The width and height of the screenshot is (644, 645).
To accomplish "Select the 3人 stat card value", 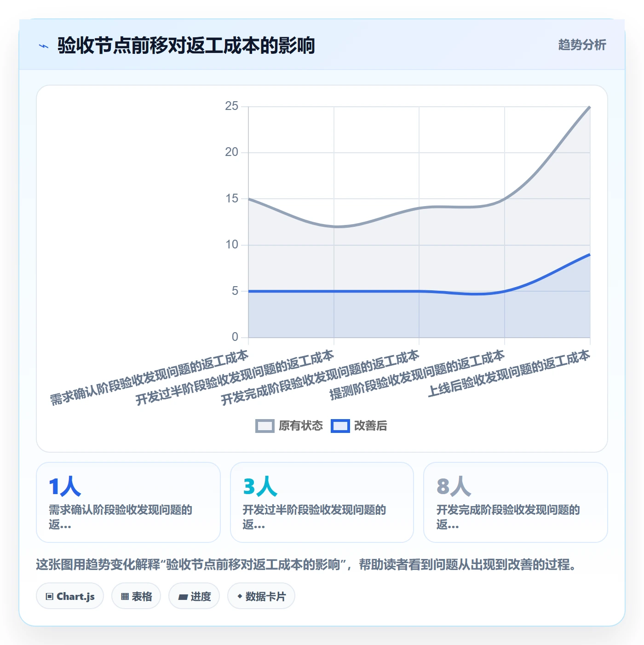I will coord(260,486).
